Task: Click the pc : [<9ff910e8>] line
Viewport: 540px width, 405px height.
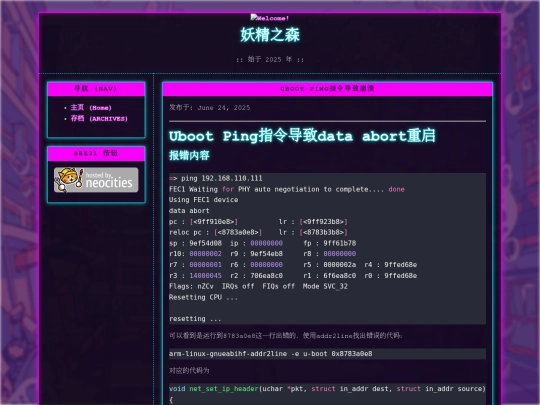Action: click(258, 221)
